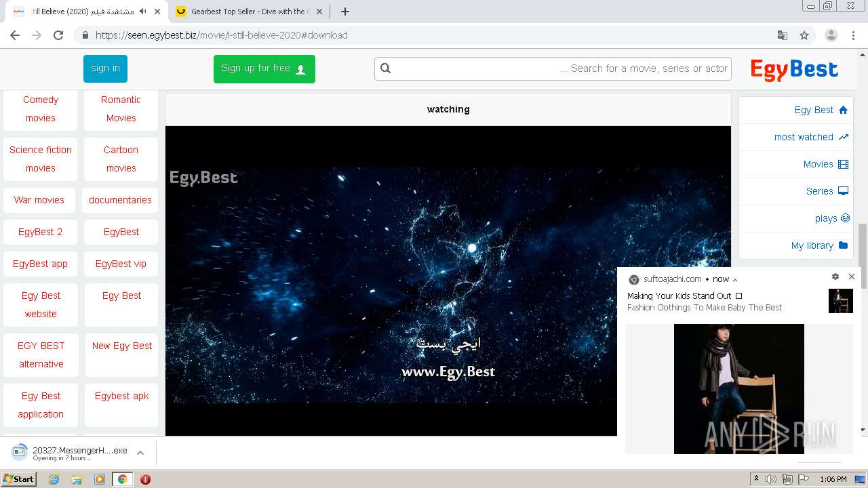Screen dimensions: 868x488
Task: Focus the movie search field
Action: [x=553, y=68]
